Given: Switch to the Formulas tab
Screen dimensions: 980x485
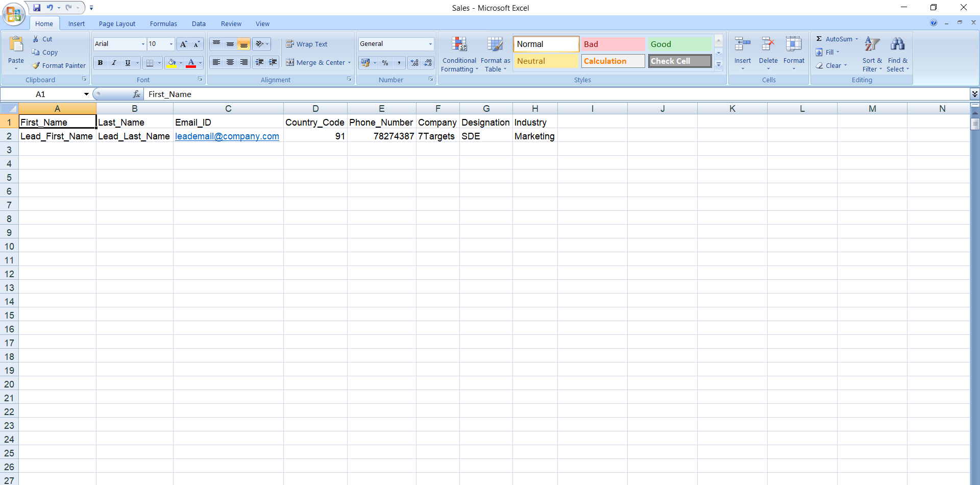Looking at the screenshot, I should click(163, 24).
